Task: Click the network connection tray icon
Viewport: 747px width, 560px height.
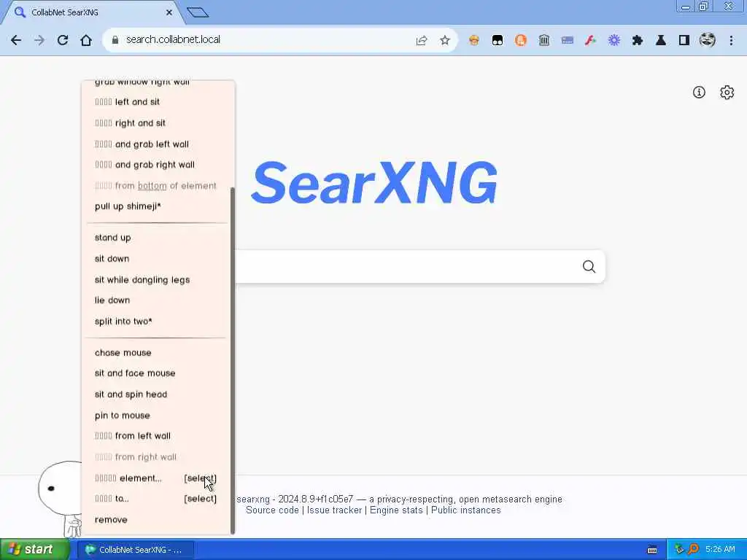Action: 679,550
